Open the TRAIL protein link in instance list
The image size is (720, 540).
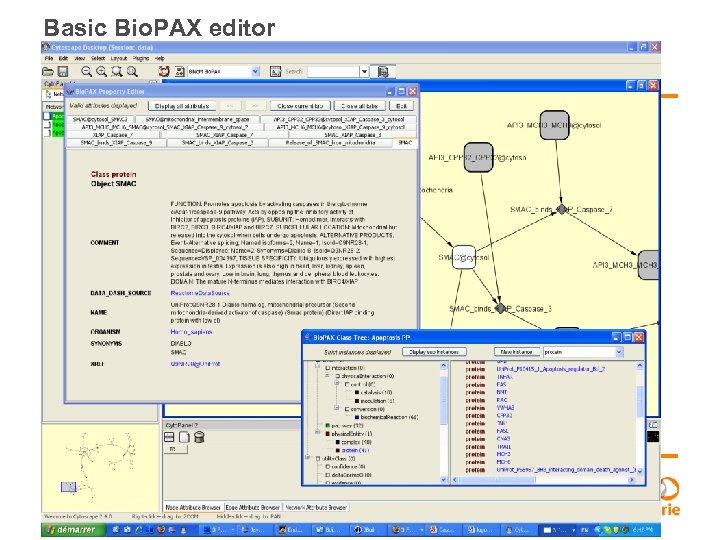[x=504, y=446]
